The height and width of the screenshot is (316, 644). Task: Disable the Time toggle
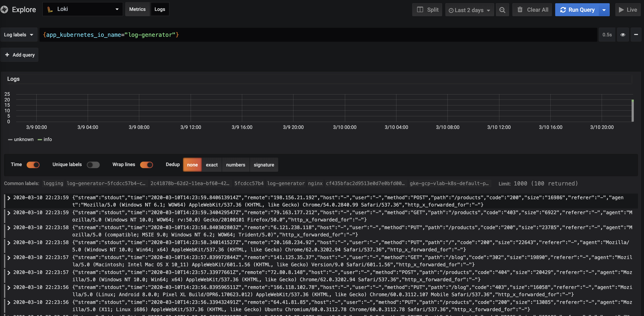point(33,165)
